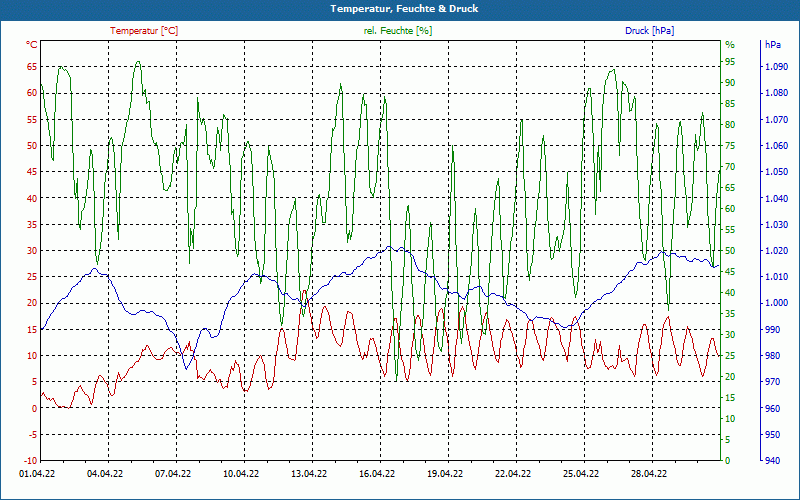Click the pressure axis value 940
This screenshot has height=500, width=800.
pos(772,461)
